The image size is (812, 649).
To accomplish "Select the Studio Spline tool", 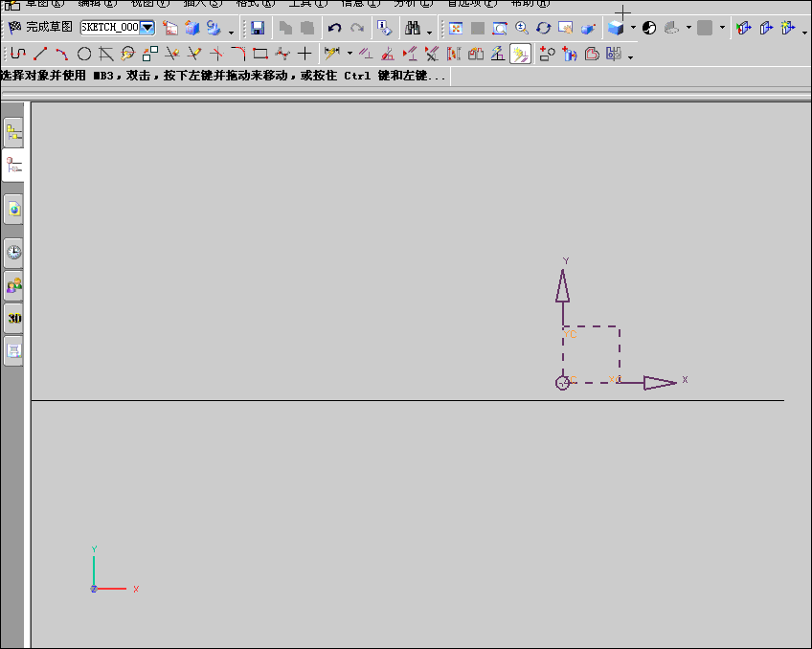I will pyautogui.click(x=282, y=54).
